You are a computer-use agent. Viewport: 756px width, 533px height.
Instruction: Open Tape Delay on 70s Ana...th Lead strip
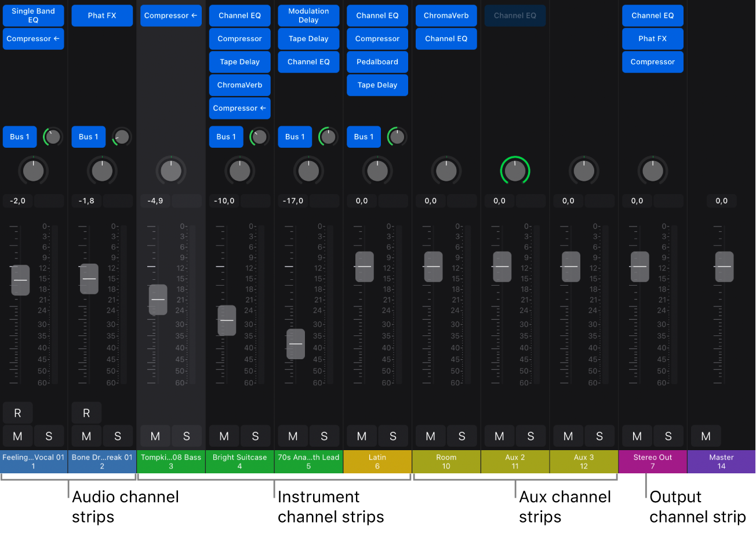coord(308,39)
